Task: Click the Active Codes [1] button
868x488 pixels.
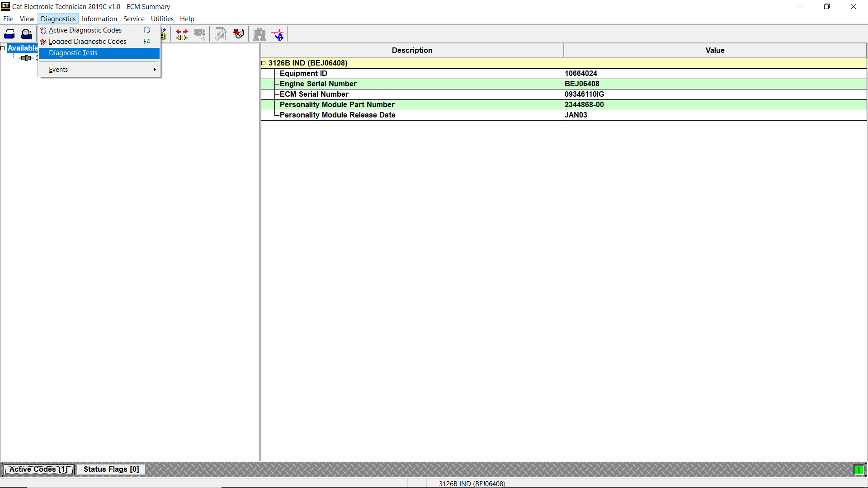Action: click(x=38, y=469)
